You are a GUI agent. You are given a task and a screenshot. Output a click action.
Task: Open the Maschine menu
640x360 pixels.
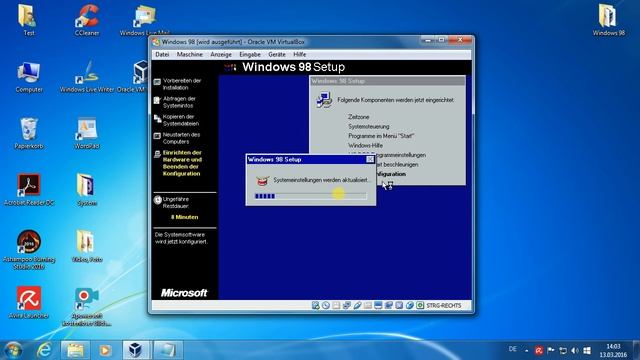[x=190, y=54]
